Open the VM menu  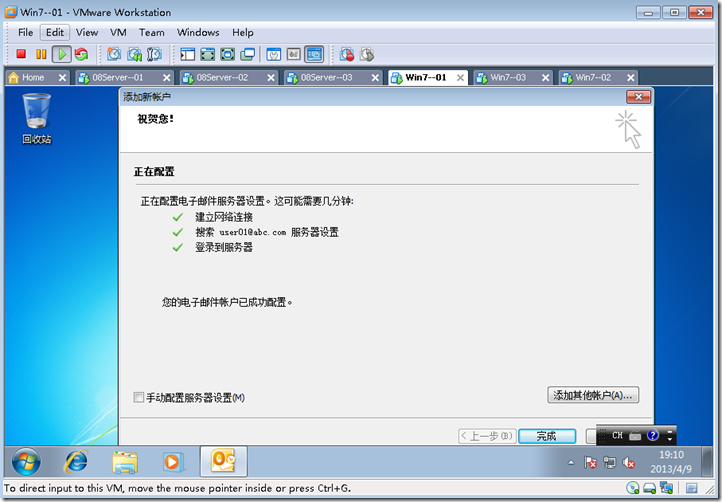coord(118,32)
